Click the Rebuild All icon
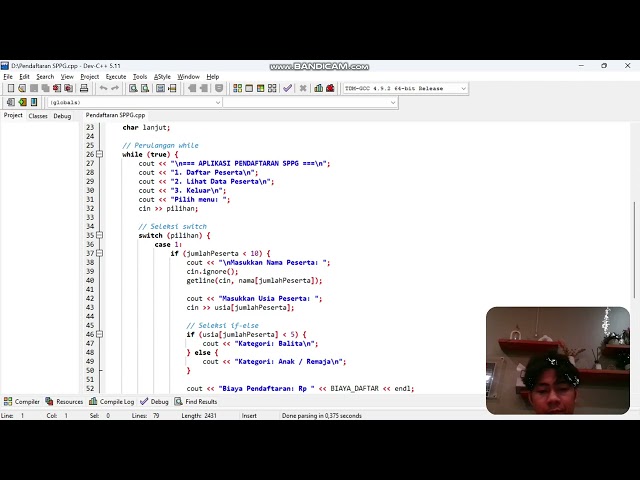Viewport: 640px width, 480px height. coord(272,88)
